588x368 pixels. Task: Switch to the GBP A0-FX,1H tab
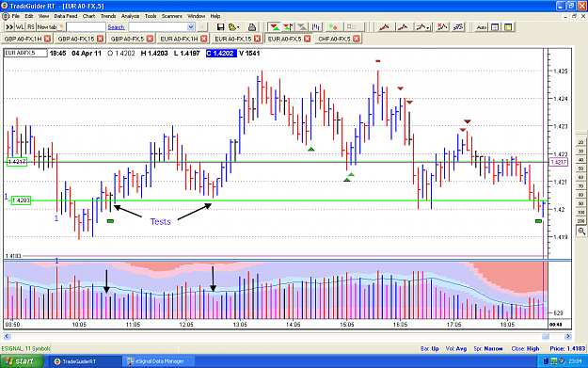[23, 39]
